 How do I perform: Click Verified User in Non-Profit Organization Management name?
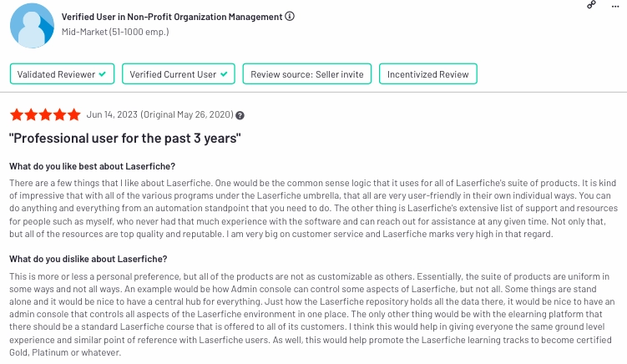[x=172, y=17]
